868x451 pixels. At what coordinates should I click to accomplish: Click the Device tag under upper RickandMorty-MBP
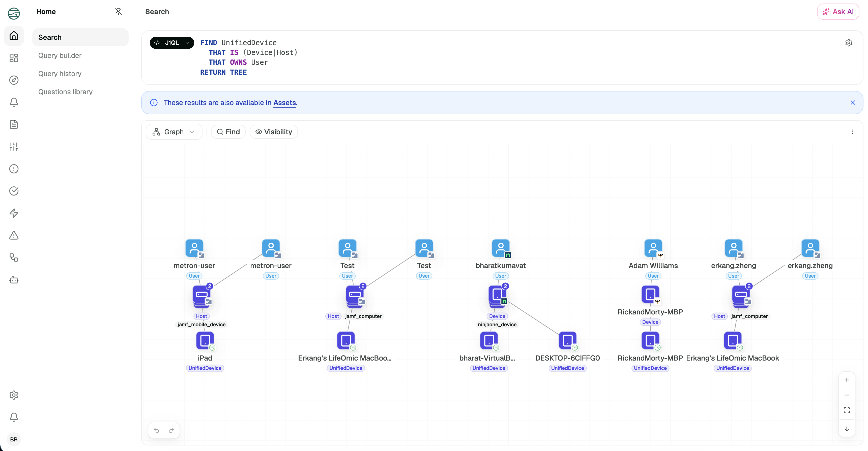click(x=650, y=322)
